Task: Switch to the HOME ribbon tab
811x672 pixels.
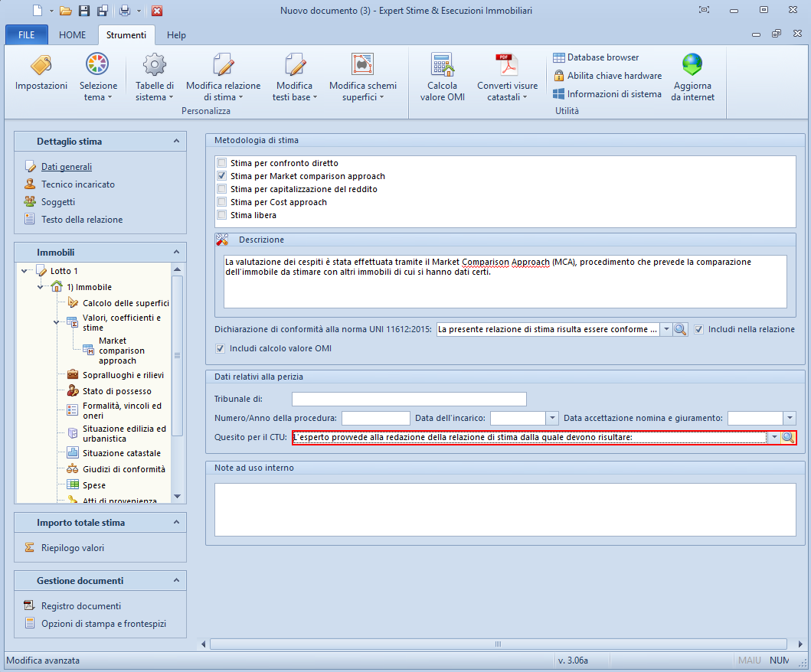Action: pyautogui.click(x=73, y=35)
